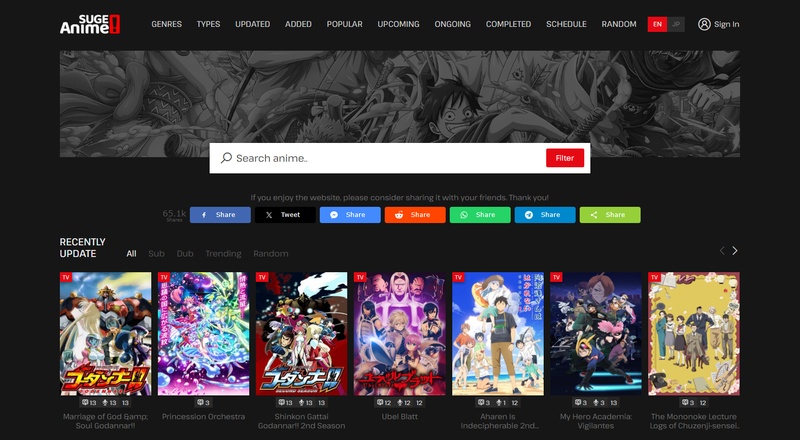Click the 65.1k shares counter

(x=174, y=215)
